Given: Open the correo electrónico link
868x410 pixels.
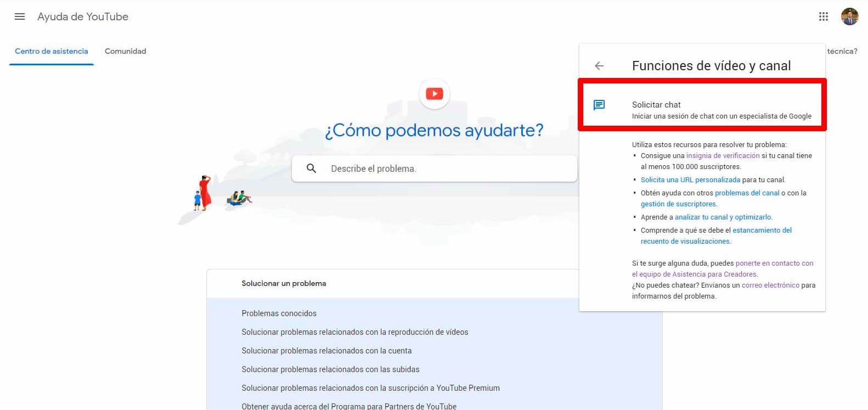Looking at the screenshot, I should click(x=770, y=285).
